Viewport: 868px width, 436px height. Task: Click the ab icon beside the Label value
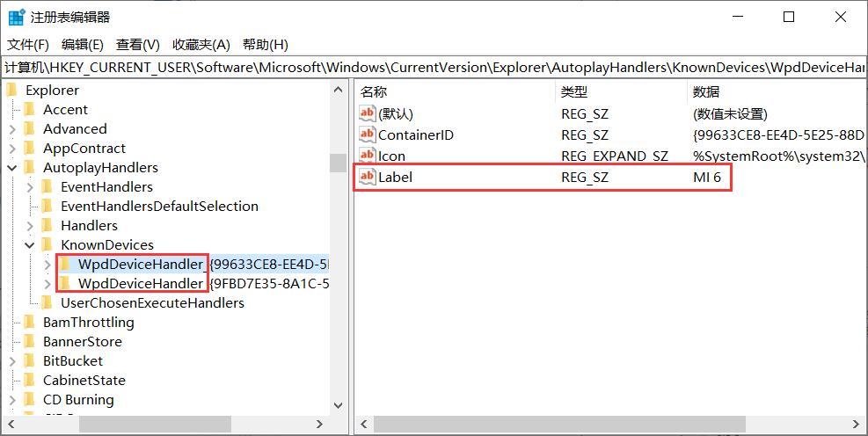tap(367, 177)
